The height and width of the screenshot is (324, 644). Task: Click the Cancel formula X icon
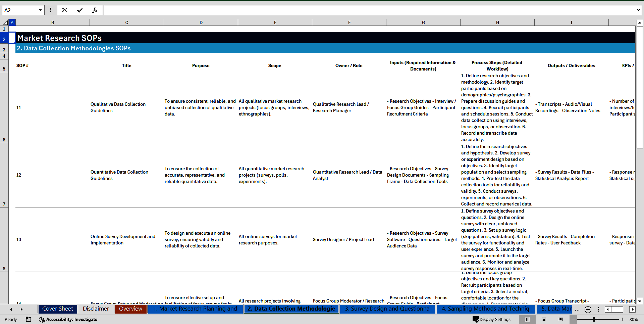(64, 10)
